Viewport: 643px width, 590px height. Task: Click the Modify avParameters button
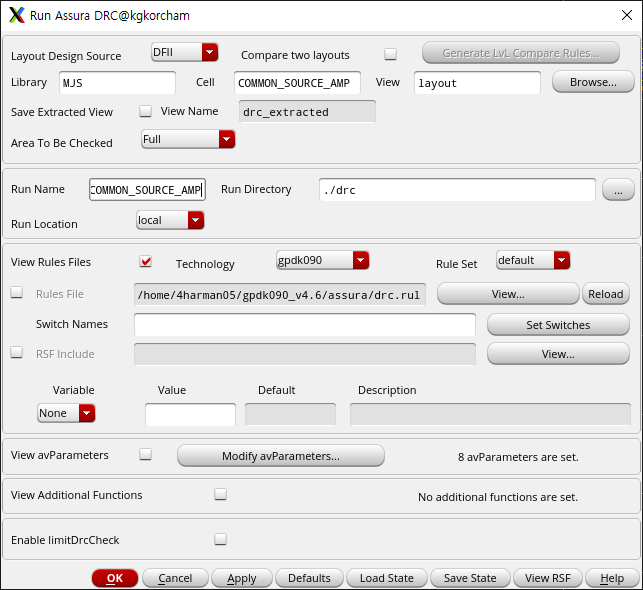tap(281, 456)
